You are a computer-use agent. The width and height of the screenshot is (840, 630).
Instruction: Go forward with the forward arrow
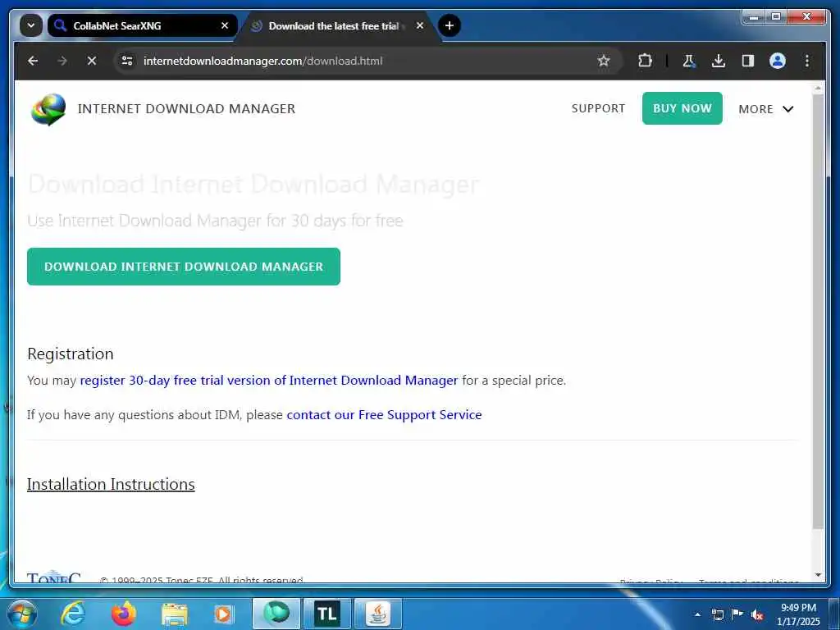(62, 61)
